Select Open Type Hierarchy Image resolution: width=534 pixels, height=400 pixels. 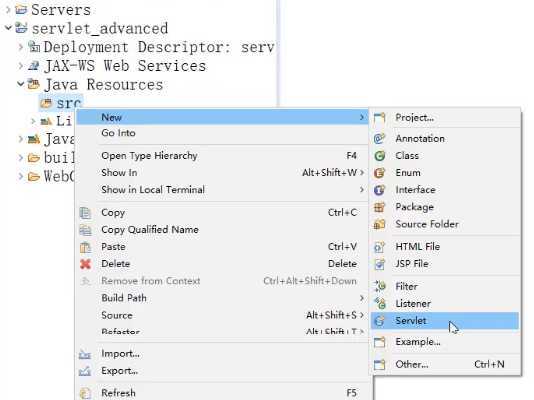coord(222,156)
